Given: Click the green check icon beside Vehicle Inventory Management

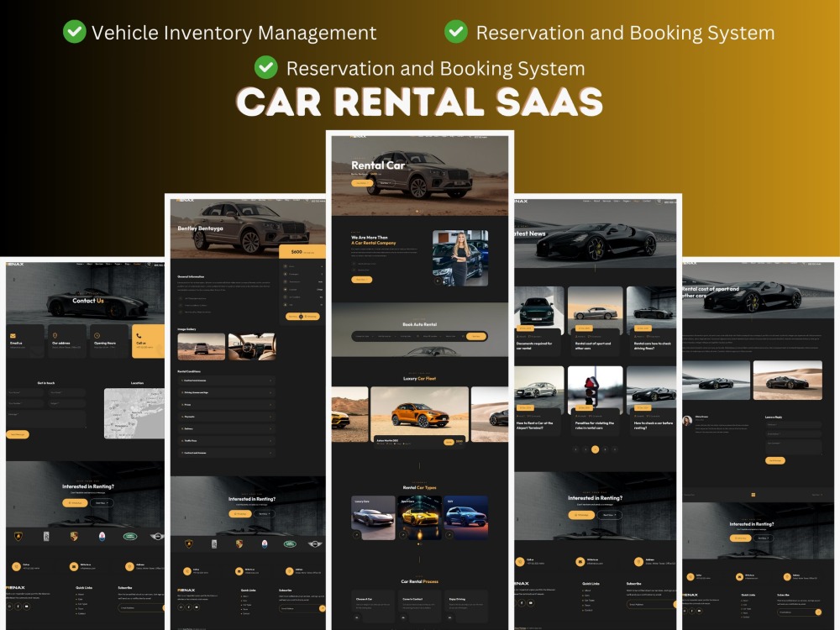Looking at the screenshot, I should [75, 32].
